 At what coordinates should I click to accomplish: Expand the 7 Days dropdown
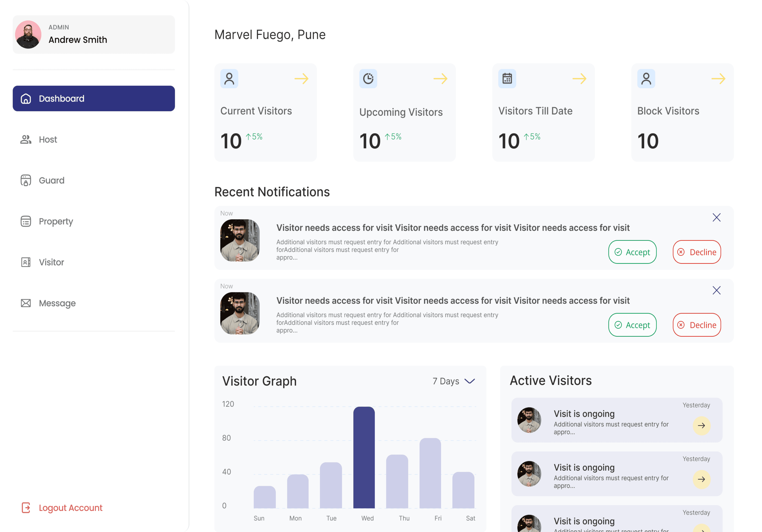[x=454, y=381]
